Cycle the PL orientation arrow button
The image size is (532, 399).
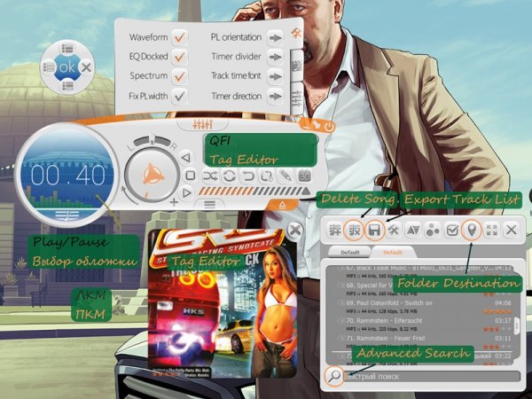[275, 37]
